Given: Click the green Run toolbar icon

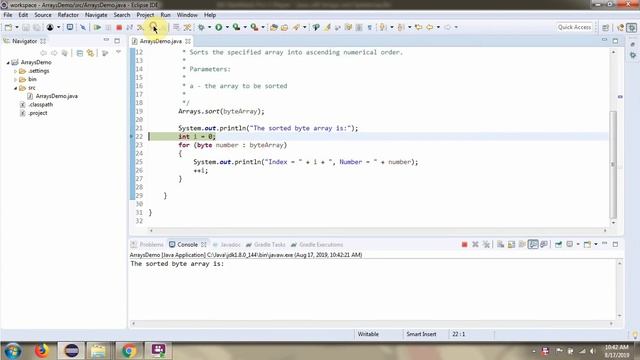Looking at the screenshot, I should pyautogui.click(x=219, y=27).
